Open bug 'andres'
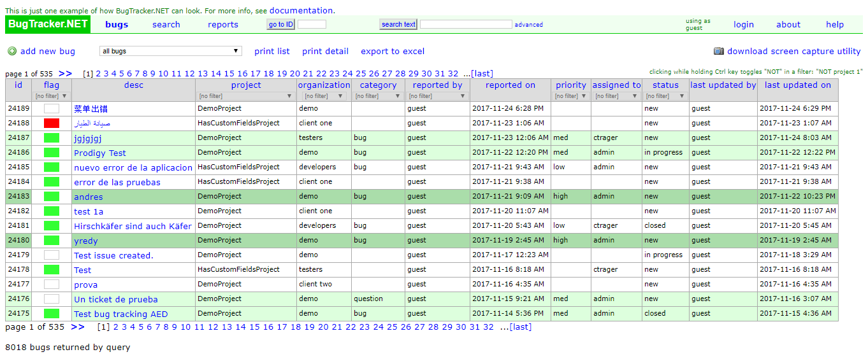The image size is (868, 359). tap(88, 197)
